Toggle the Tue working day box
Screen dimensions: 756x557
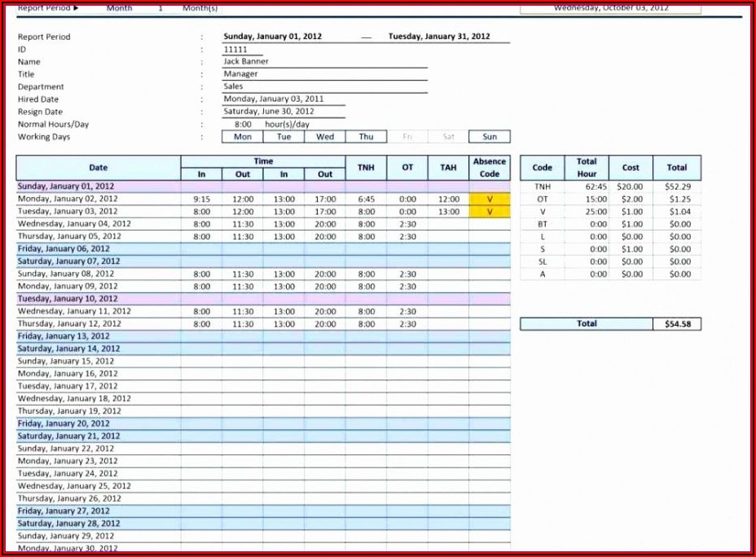click(283, 137)
